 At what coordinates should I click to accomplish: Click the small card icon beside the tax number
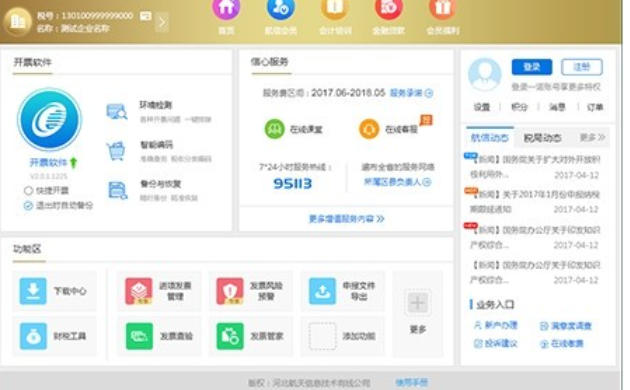click(x=145, y=16)
